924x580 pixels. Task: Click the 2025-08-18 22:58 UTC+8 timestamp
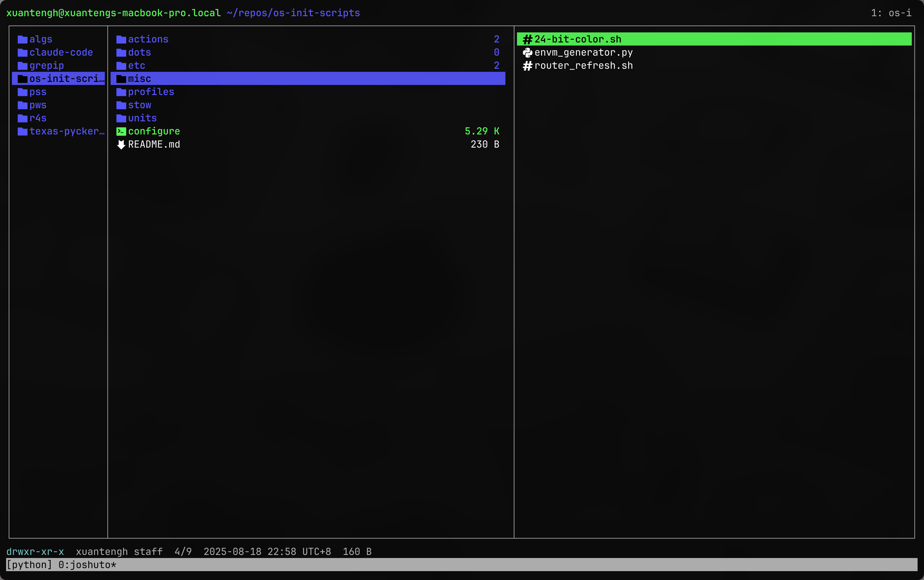pyautogui.click(x=267, y=552)
